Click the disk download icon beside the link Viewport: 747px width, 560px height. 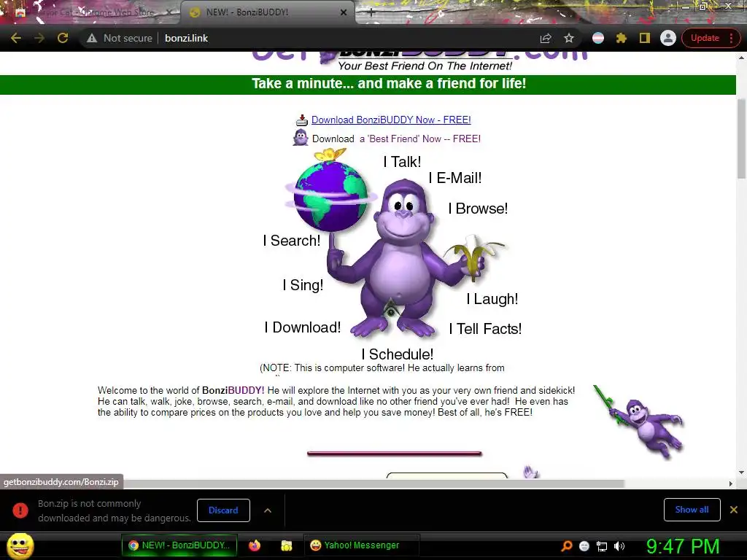302,120
